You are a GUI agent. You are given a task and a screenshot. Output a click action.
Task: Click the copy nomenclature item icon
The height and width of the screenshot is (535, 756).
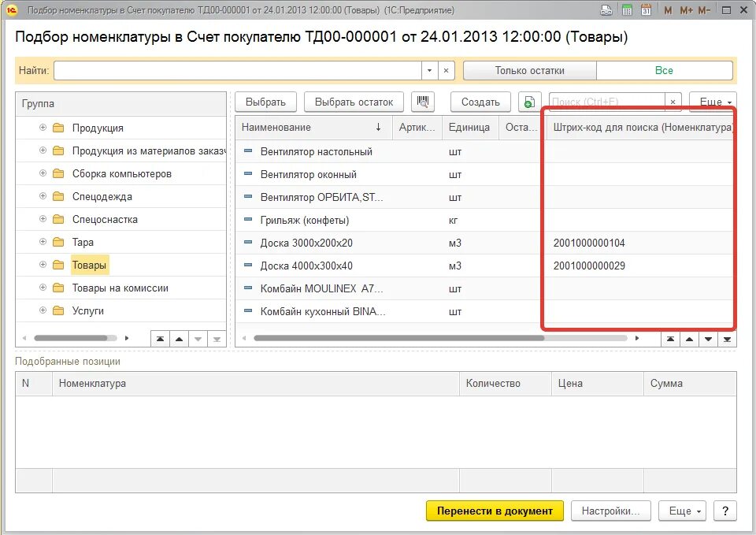(529, 102)
